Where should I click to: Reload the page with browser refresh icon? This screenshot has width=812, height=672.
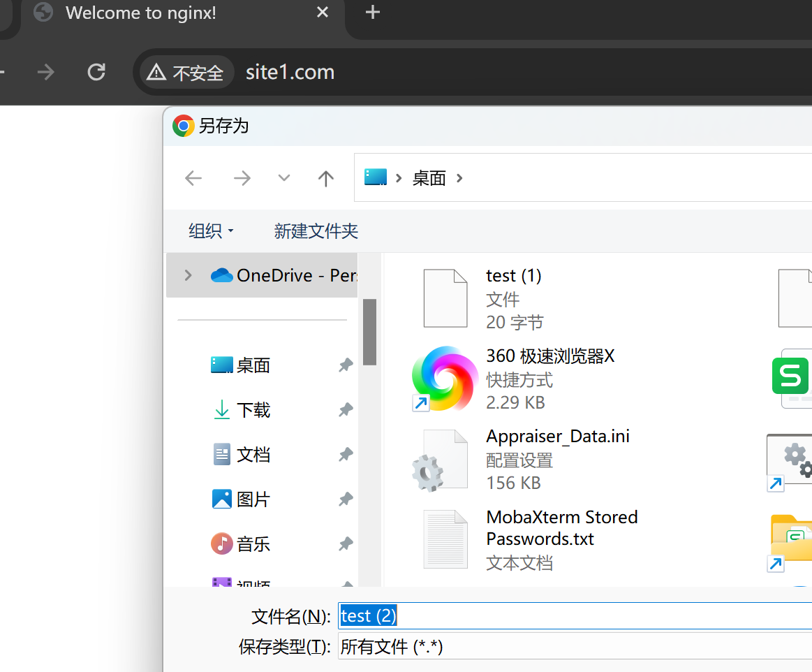(96, 72)
